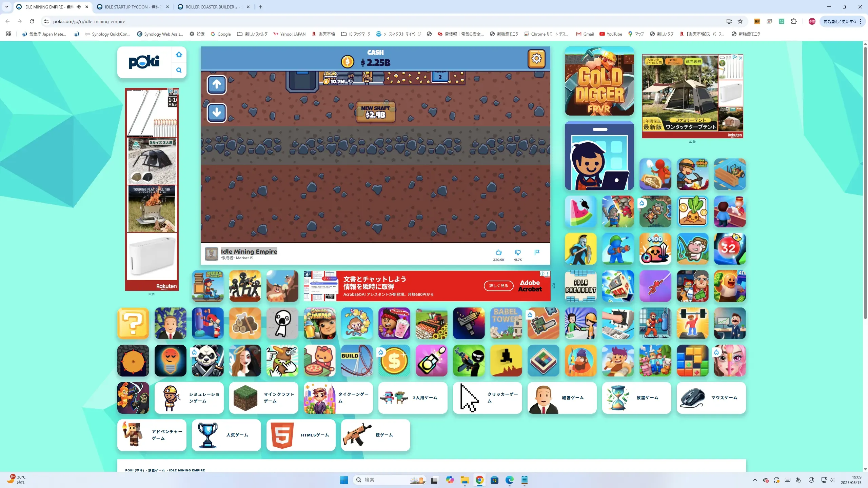The width and height of the screenshot is (868, 488).
Task: Open Poki search magnifier icon
Action: 179,70
